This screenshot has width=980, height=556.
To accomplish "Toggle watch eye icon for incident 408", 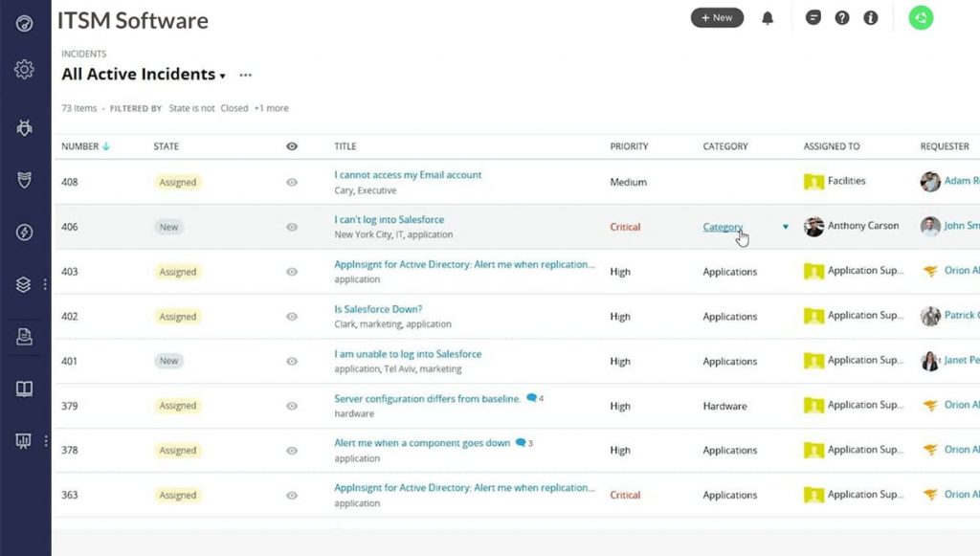I will point(292,182).
